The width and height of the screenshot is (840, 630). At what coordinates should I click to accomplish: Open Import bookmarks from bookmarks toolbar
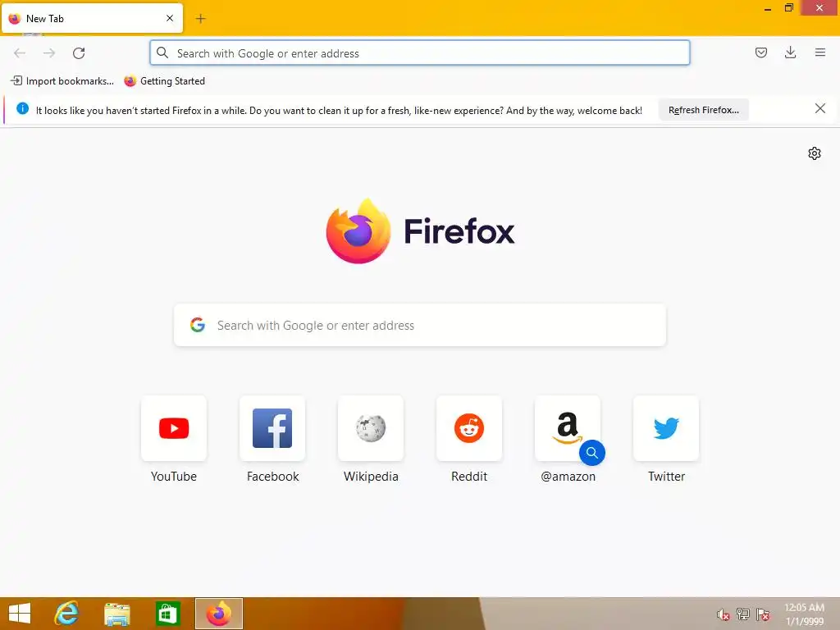tap(62, 81)
